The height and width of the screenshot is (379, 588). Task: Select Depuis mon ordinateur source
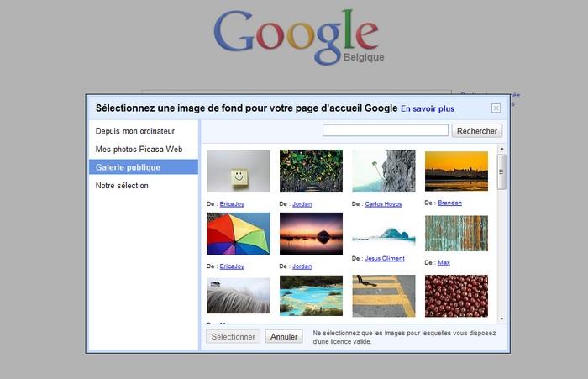coord(135,131)
